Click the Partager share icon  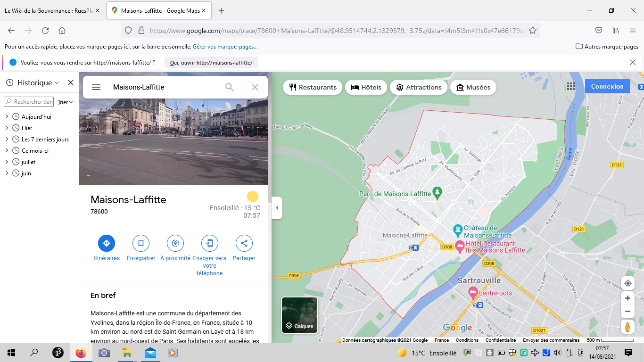coord(244,243)
